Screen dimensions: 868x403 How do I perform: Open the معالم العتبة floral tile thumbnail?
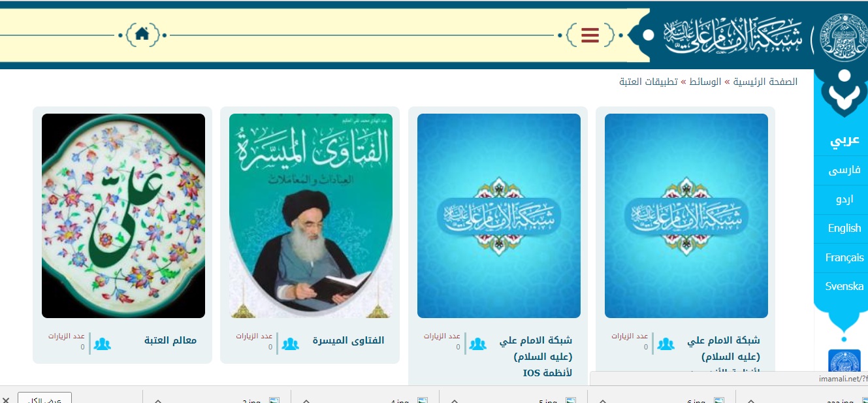click(123, 216)
